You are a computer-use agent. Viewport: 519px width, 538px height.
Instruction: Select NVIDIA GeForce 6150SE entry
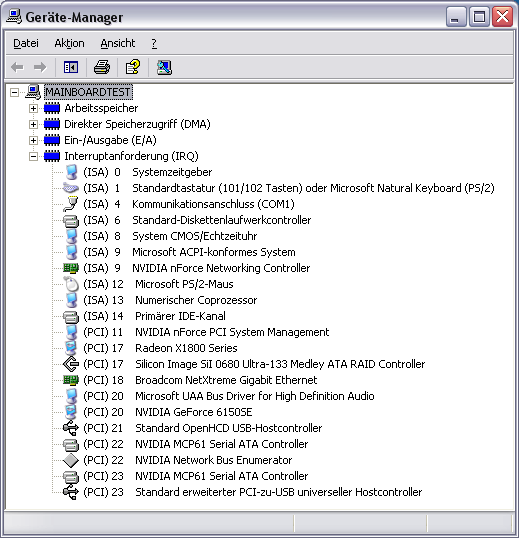pyautogui.click(x=194, y=412)
